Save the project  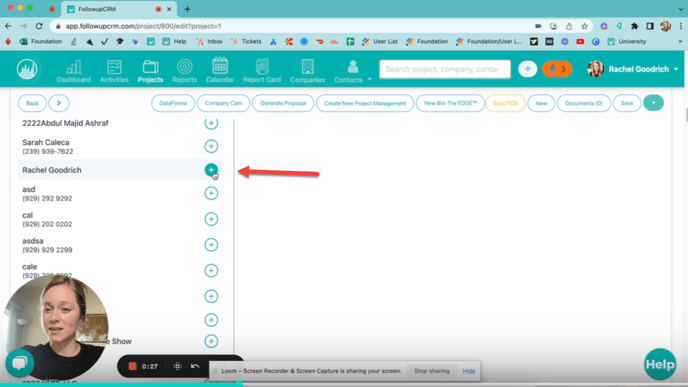coord(627,103)
